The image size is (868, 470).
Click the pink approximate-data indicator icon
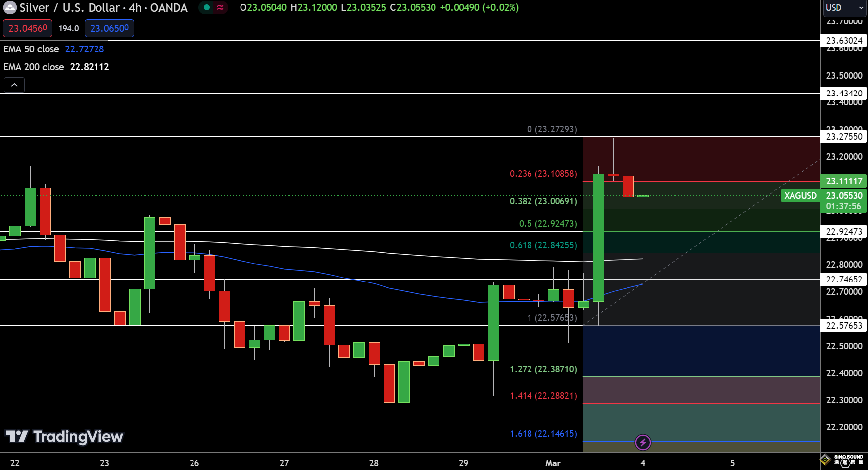coord(220,8)
